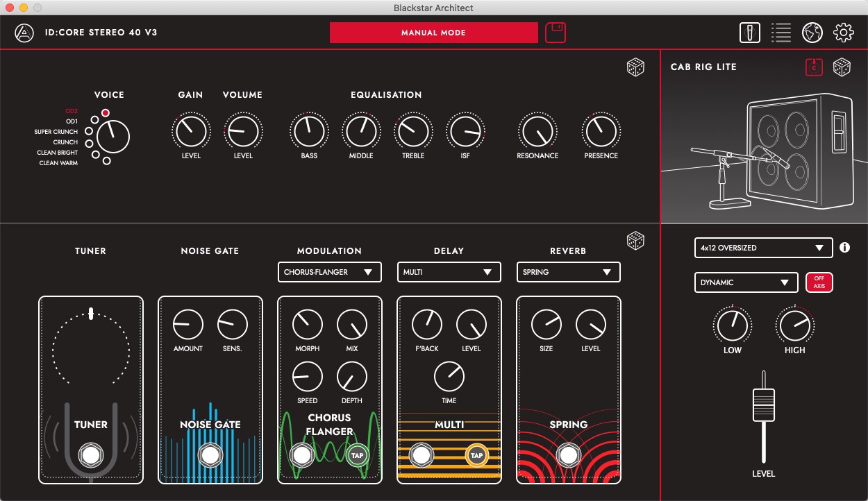Viewport: 868px width, 501px height.
Task: Open the patch list icon
Action: tap(781, 33)
